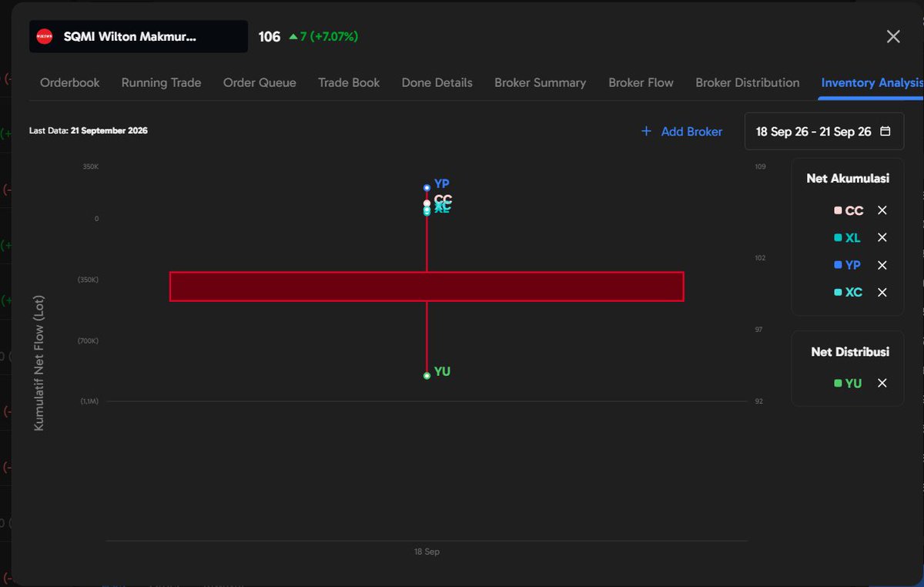Image resolution: width=924 pixels, height=587 pixels.
Task: Select the Broker Summary tab
Action: tap(540, 82)
